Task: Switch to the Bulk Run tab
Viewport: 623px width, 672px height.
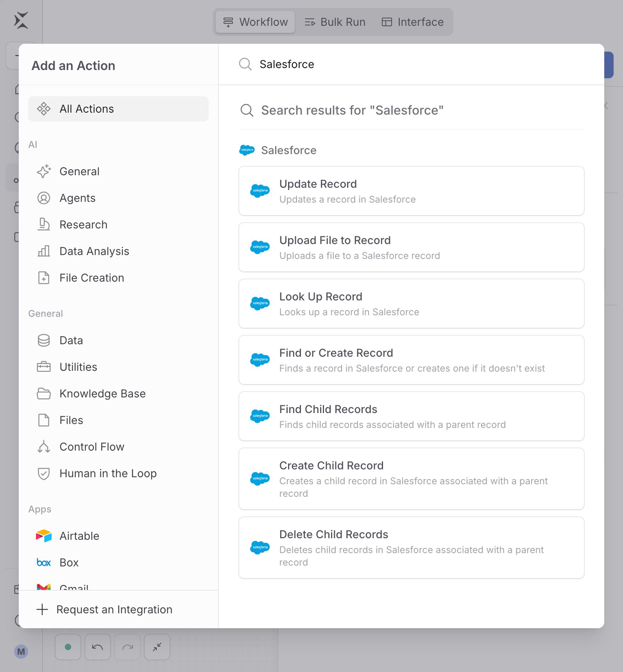Action: 335,22
